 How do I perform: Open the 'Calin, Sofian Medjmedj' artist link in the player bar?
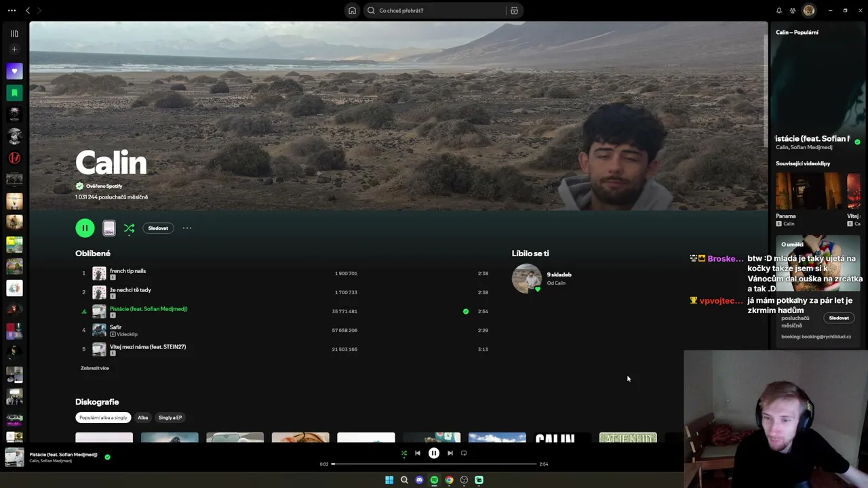[51, 461]
